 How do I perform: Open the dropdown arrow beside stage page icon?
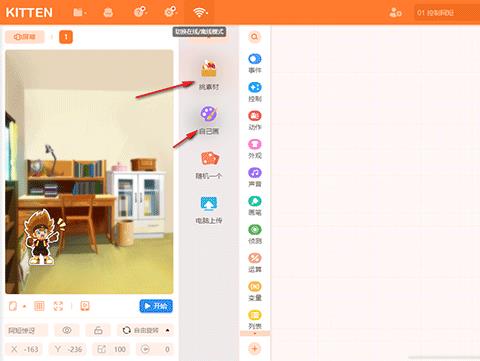coord(24,306)
